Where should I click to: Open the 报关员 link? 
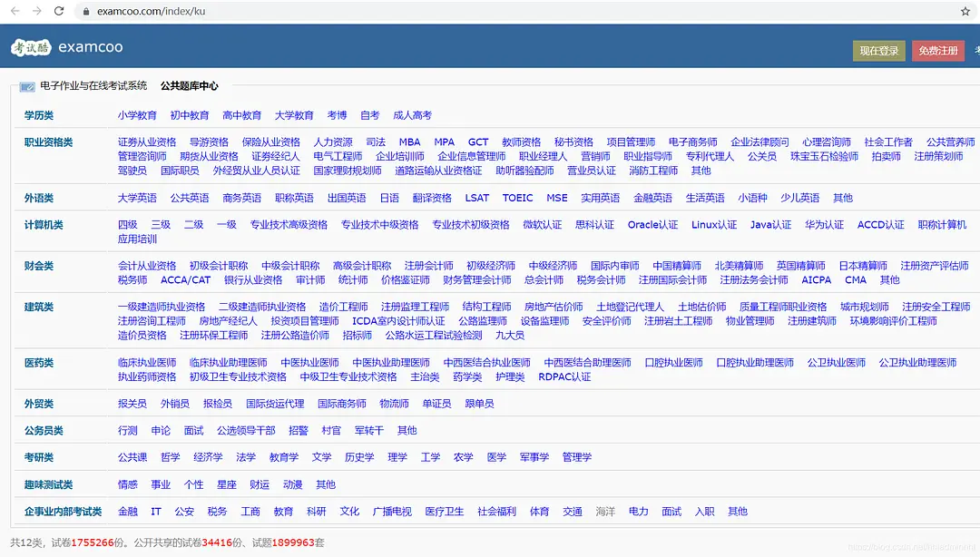[x=132, y=404]
